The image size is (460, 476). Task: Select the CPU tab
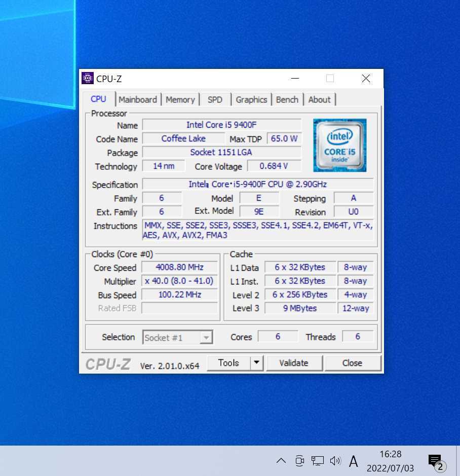98,99
